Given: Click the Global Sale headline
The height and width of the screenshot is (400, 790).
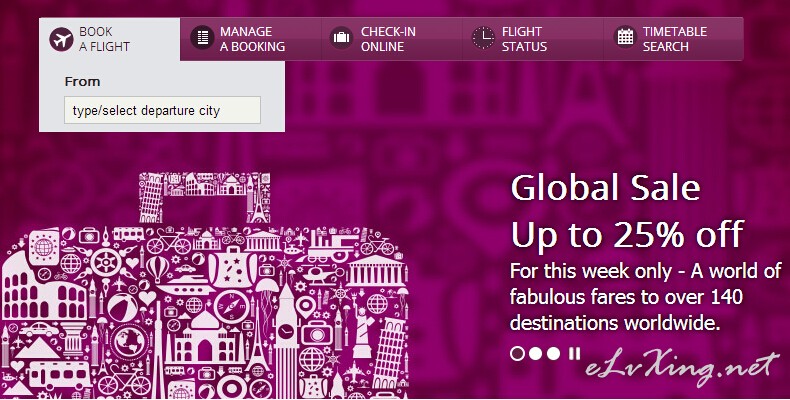Looking at the screenshot, I should pos(606,187).
